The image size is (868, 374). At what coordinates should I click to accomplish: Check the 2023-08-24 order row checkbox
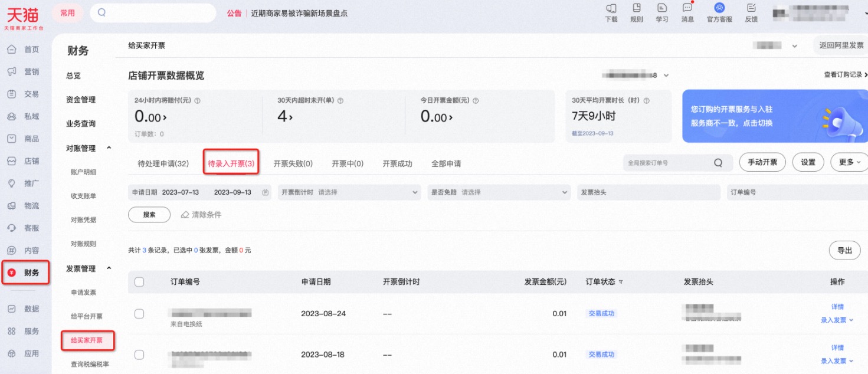point(139,314)
